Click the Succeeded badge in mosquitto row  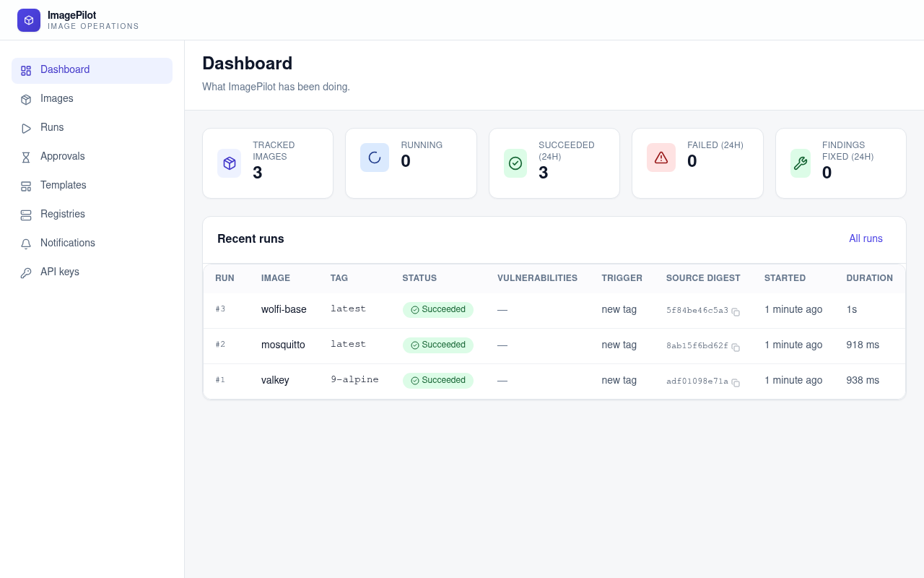coord(438,345)
